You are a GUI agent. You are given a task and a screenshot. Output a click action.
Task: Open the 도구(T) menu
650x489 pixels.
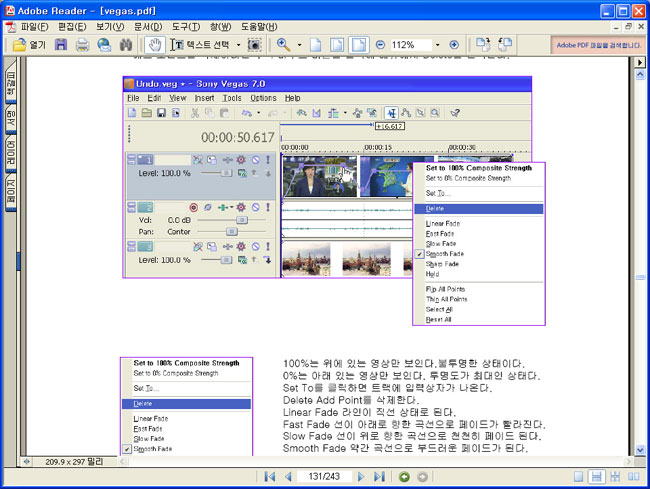186,27
